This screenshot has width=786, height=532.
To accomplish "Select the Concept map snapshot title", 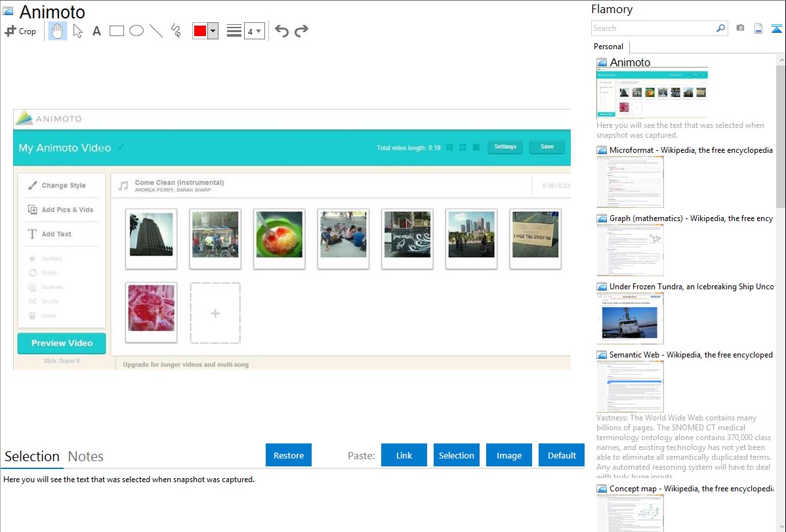I will pos(692,488).
